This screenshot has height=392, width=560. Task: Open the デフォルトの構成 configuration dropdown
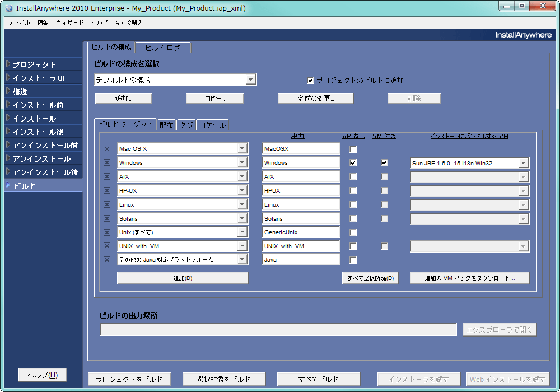tap(250, 80)
